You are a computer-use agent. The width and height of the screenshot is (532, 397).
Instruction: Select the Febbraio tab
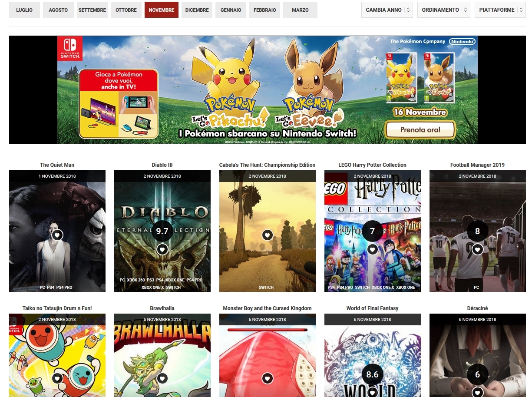point(265,10)
